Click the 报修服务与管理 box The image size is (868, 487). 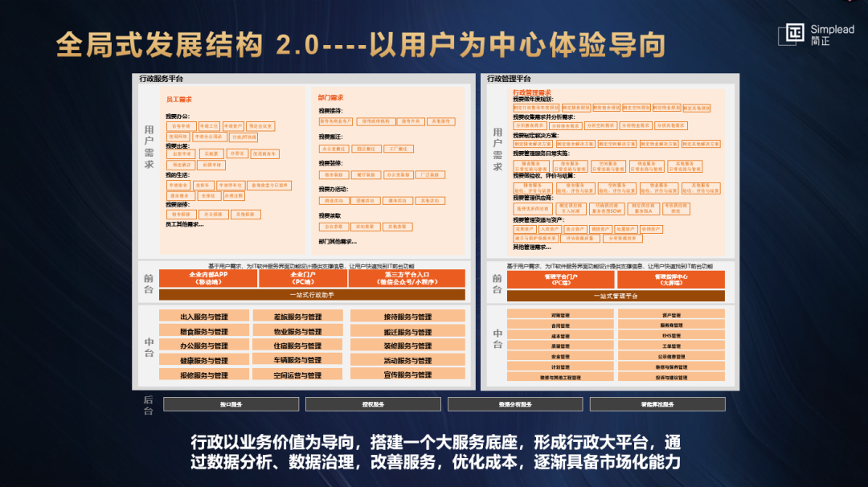[x=203, y=374]
